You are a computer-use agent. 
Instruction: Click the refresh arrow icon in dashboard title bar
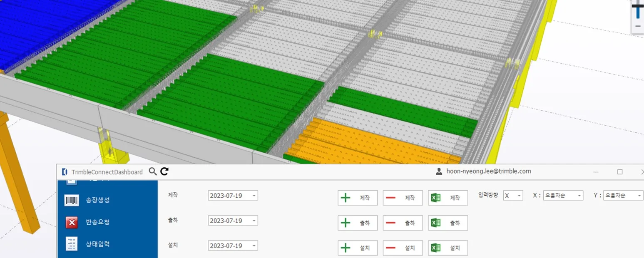point(164,171)
